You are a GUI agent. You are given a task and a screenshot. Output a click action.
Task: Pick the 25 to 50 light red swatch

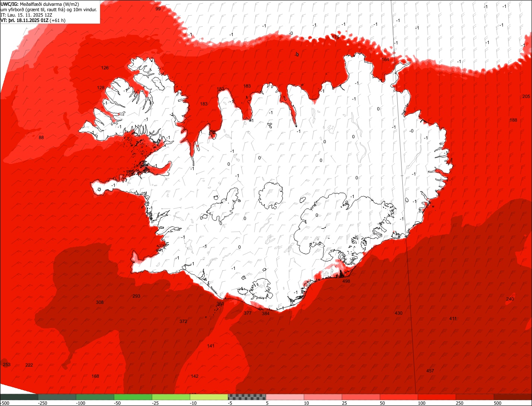(361, 397)
